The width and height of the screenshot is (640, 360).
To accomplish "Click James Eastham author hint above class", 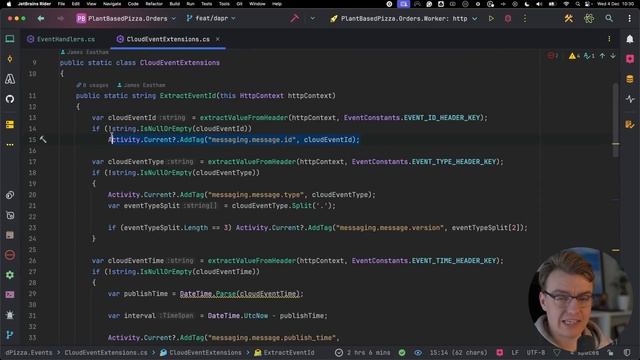I will click(84, 52).
